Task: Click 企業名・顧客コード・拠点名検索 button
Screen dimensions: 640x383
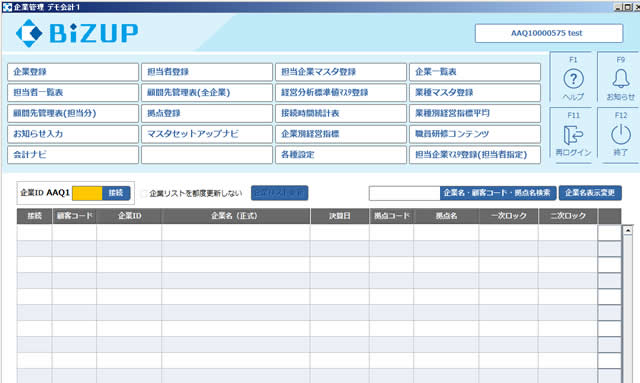Action: 498,193
